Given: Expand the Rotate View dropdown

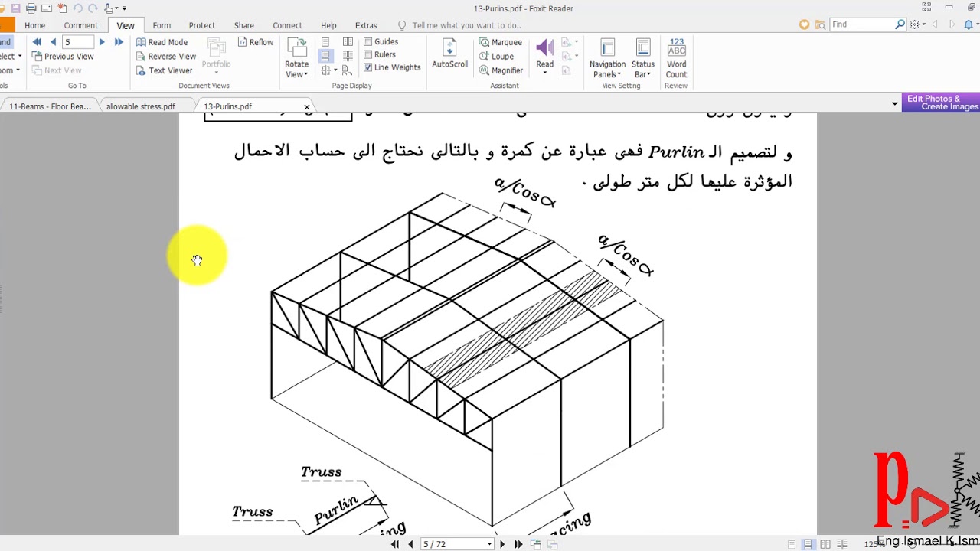Looking at the screenshot, I should pos(305,75).
